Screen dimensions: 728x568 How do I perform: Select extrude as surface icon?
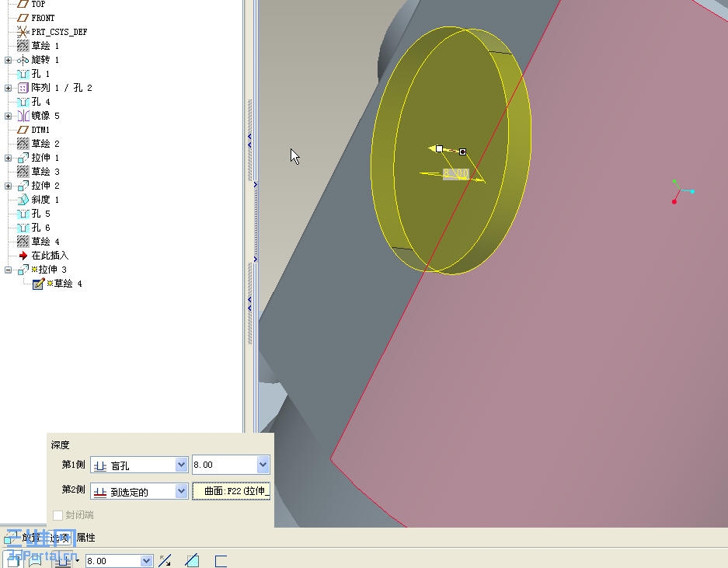pyautogui.click(x=35, y=560)
